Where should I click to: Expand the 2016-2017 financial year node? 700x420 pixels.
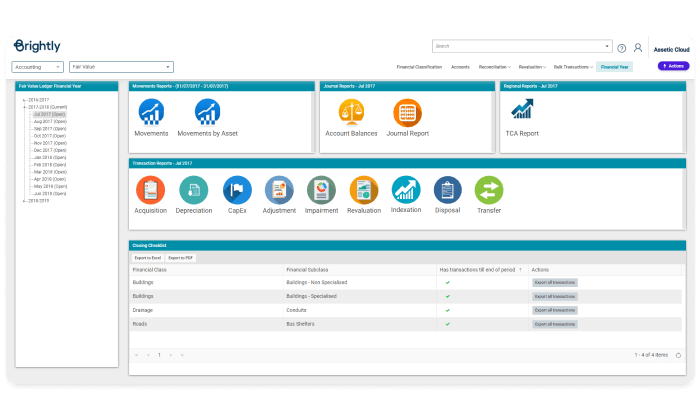24,100
